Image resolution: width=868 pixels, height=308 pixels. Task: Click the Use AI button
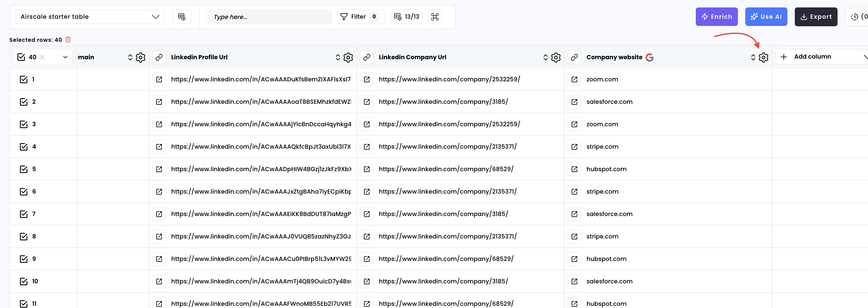tap(766, 17)
